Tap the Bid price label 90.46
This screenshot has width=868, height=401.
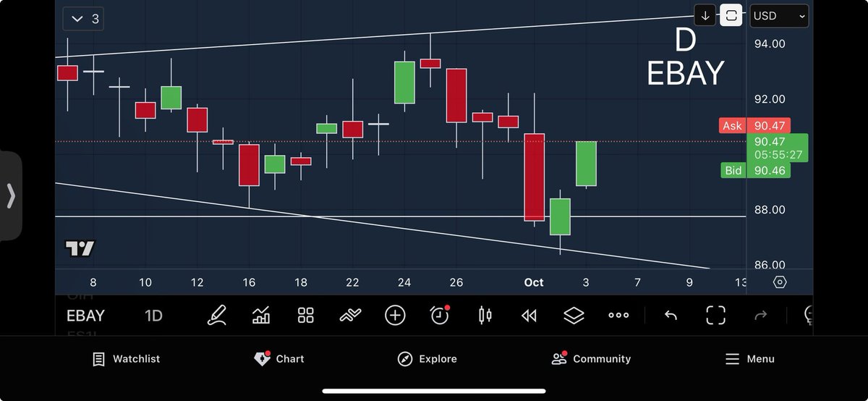pos(755,171)
